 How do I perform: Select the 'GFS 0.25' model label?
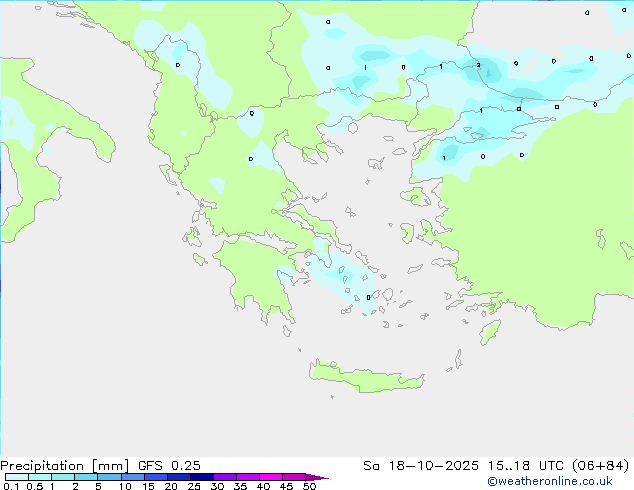pyautogui.click(x=169, y=466)
